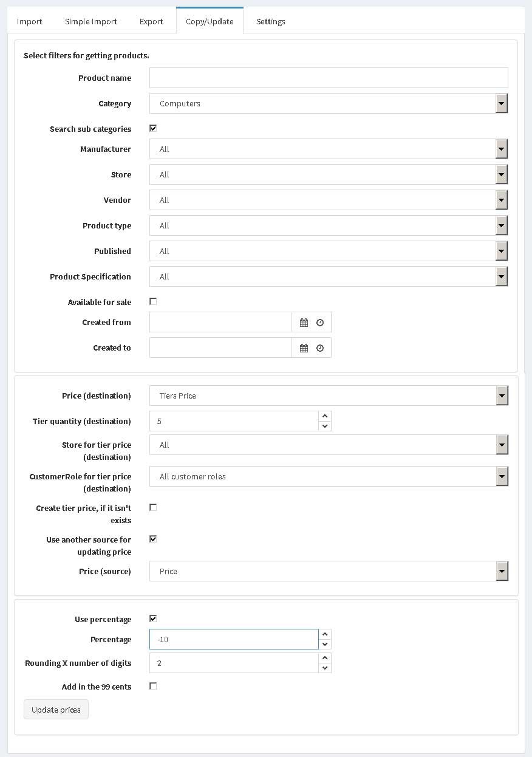532x757 pixels.
Task: Increase Percentage value with up arrow
Action: [325, 634]
